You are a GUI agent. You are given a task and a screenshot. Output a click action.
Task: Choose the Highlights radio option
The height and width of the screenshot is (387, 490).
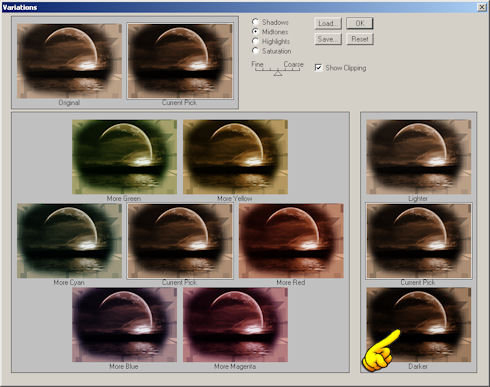pyautogui.click(x=255, y=41)
